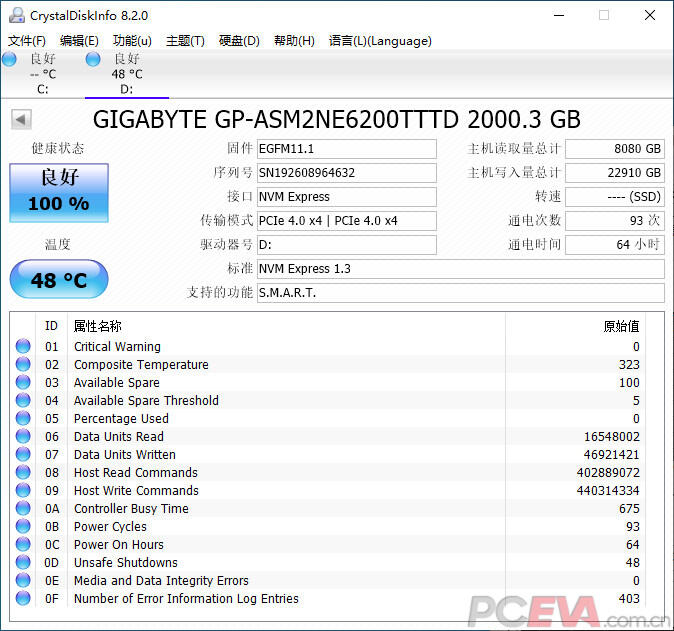The width and height of the screenshot is (674, 631).
Task: Select the D: drive tab showing 48 °C
Action: pos(127,74)
